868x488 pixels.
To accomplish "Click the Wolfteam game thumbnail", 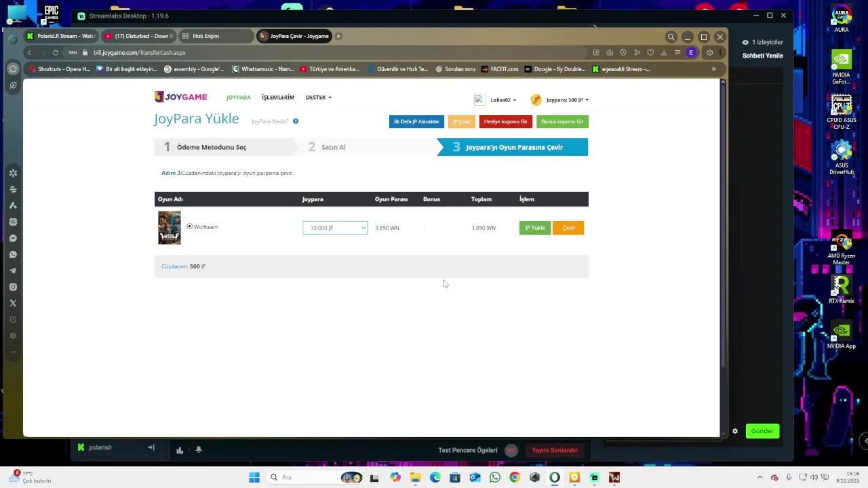I will point(170,228).
